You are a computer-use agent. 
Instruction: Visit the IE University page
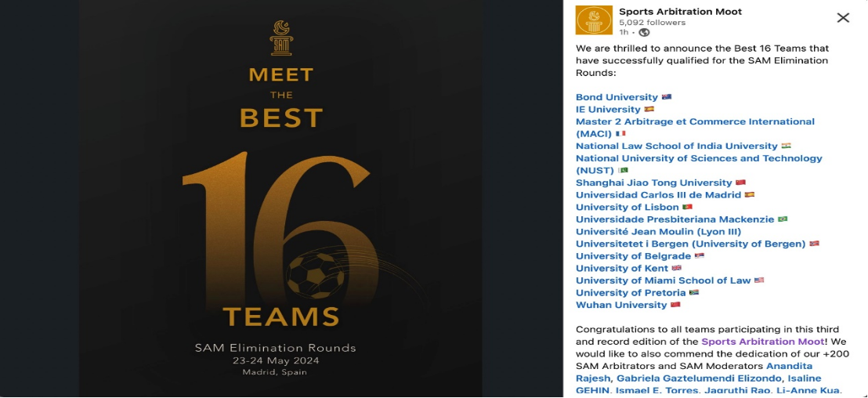click(608, 109)
